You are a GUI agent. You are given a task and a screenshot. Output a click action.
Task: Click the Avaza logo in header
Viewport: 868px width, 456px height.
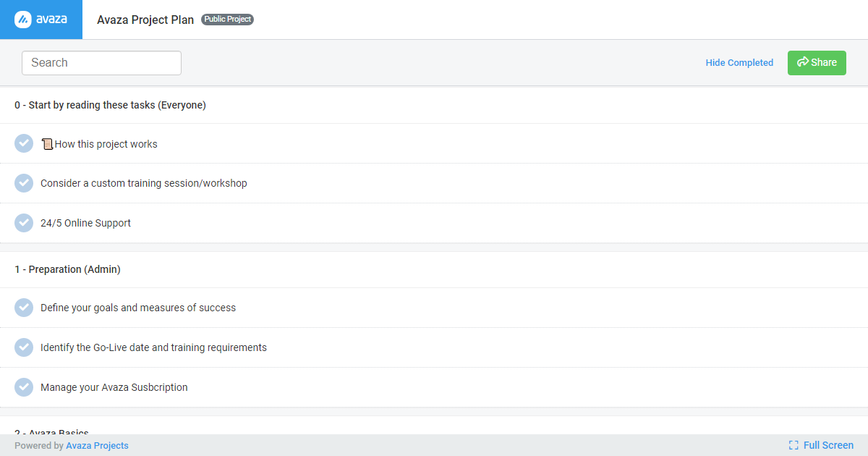click(41, 20)
